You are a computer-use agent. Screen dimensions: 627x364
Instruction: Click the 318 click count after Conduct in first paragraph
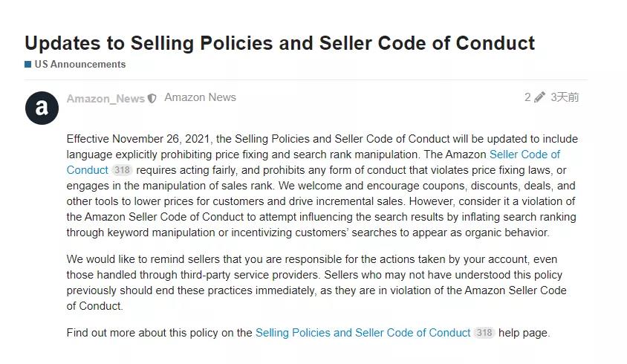coord(122,170)
